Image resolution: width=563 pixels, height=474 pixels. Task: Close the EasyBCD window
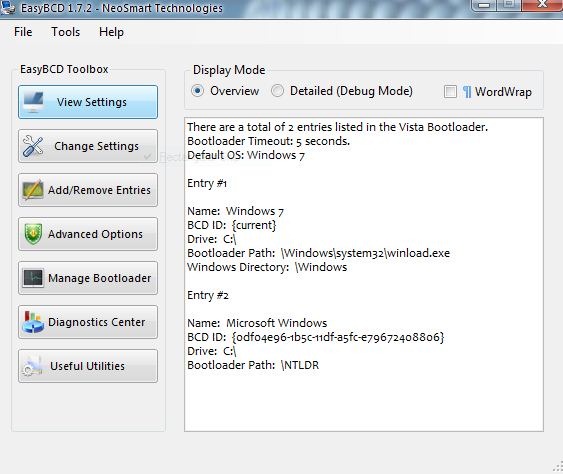(542, 5)
